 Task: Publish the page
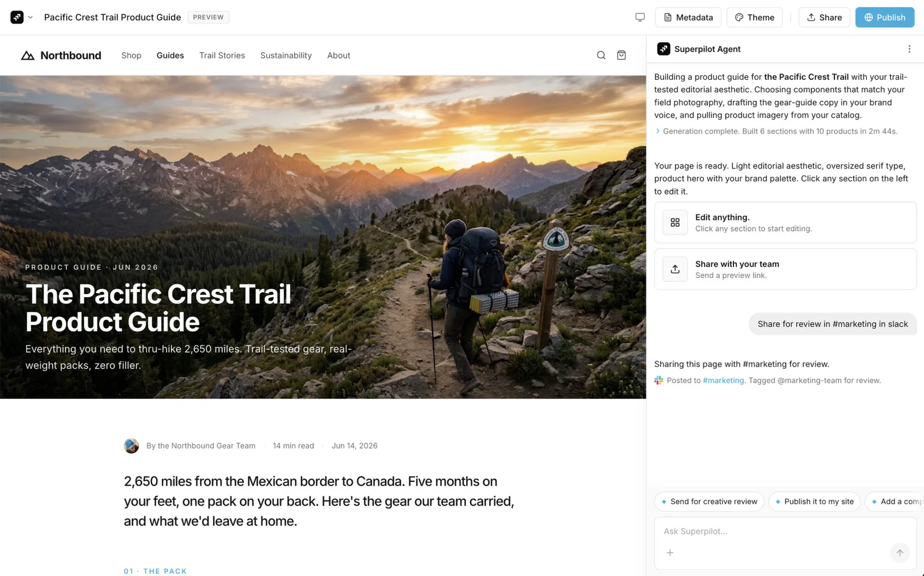pos(885,17)
